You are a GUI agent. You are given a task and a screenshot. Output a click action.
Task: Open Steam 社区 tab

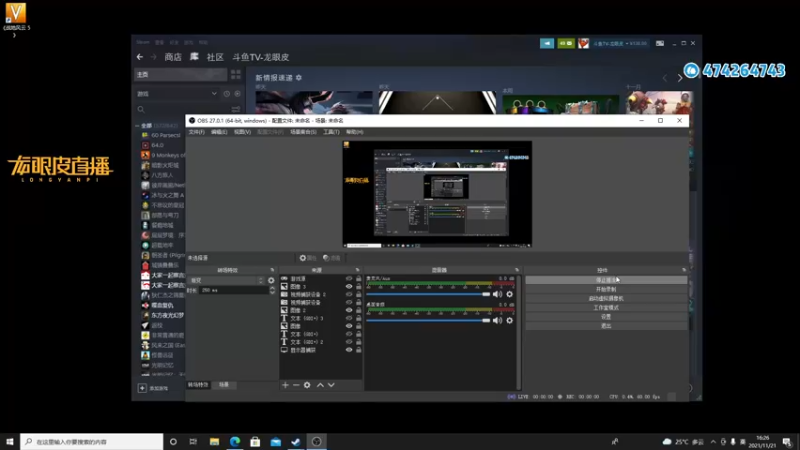tap(215, 57)
